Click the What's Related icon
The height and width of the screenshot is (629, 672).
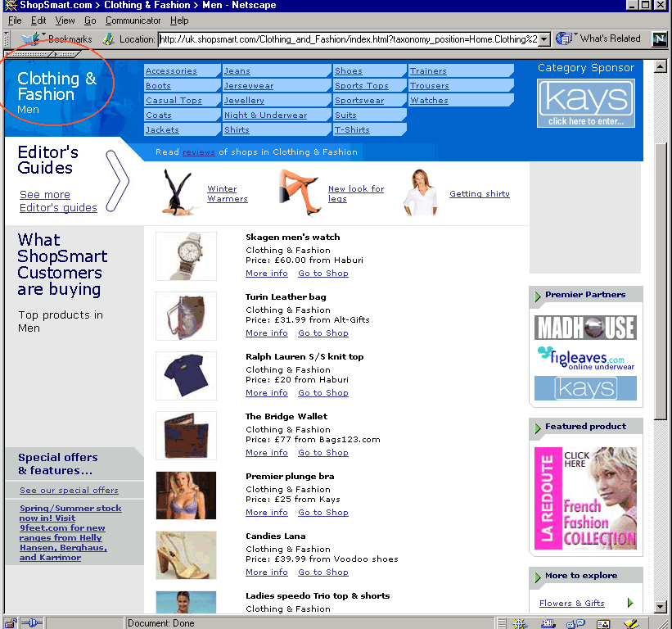tap(565, 38)
